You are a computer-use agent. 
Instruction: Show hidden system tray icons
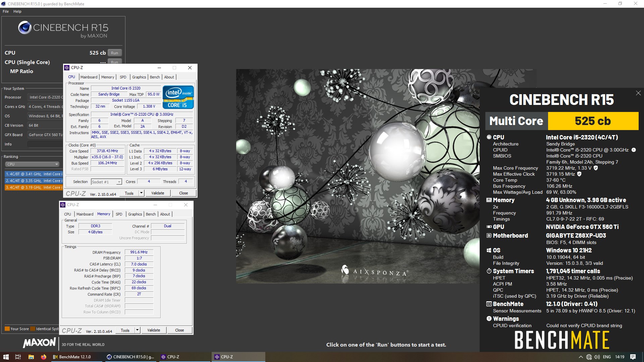click(x=581, y=357)
